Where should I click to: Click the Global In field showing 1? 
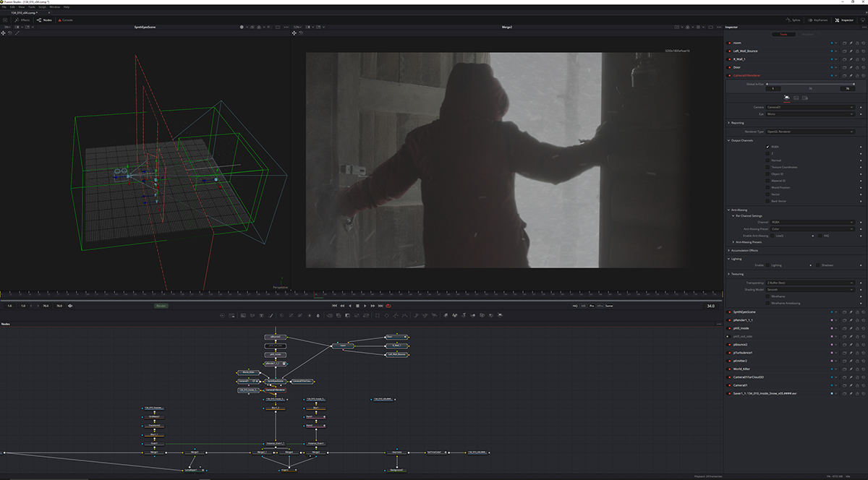pos(773,88)
